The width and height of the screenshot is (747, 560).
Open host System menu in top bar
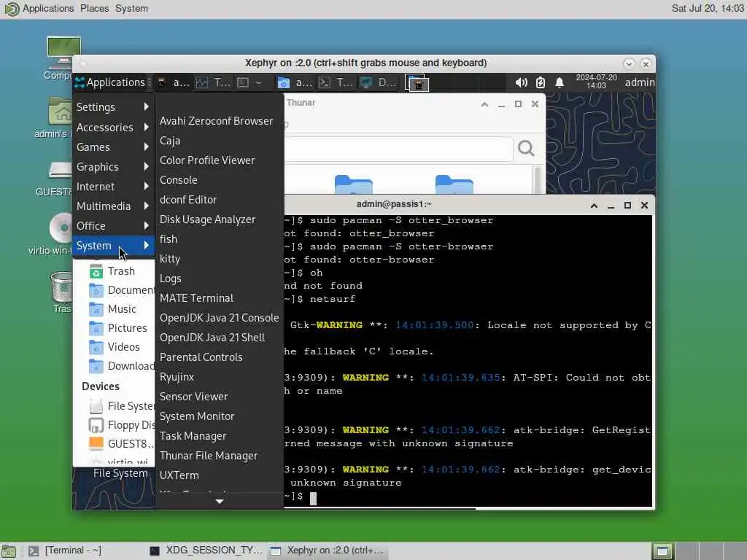pos(131,8)
